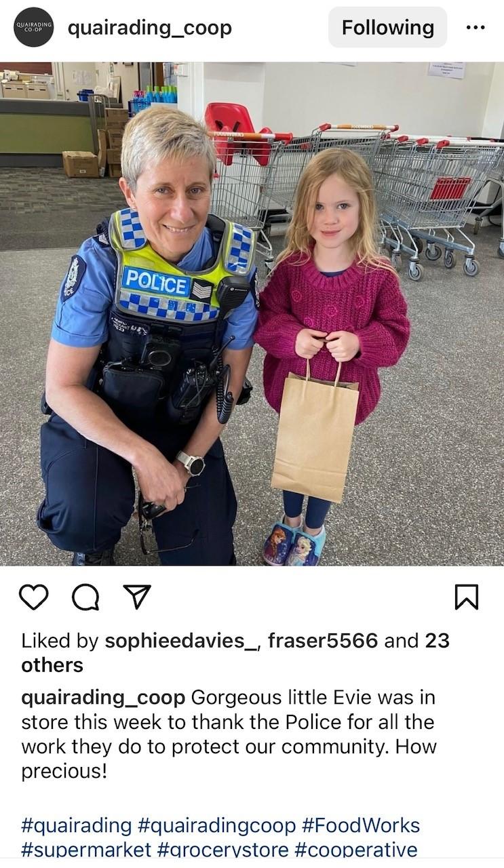
Task: Open the #quairadingcoop hashtag
Action: pos(217,826)
